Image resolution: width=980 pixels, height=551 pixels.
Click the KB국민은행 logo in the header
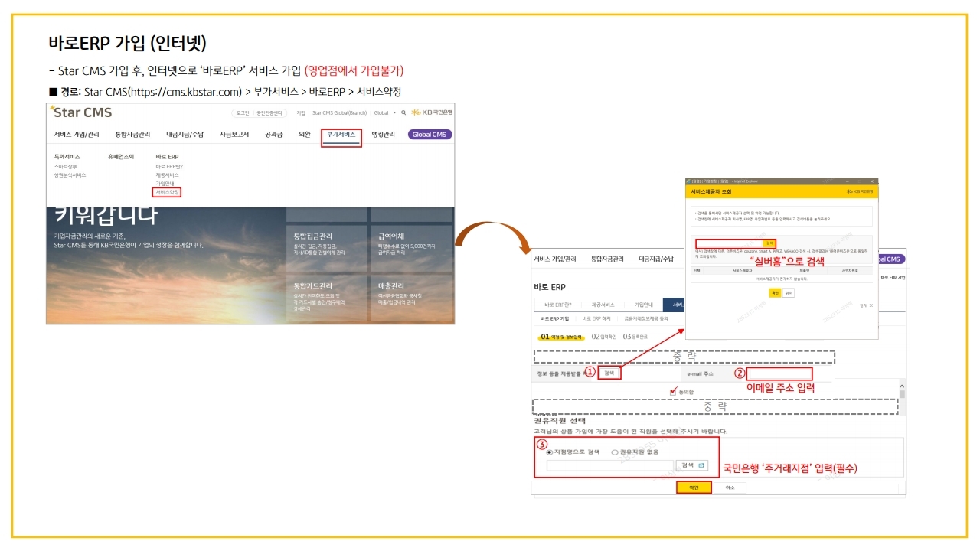click(x=432, y=112)
